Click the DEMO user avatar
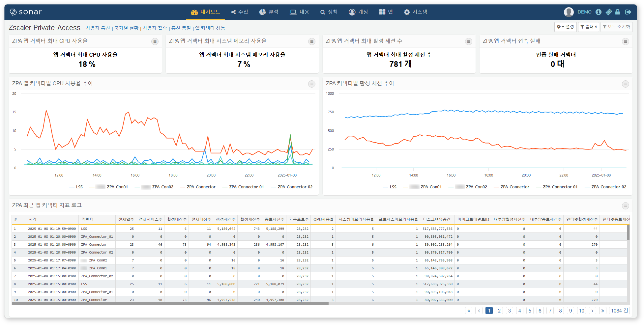The height and width of the screenshot is (325, 644). click(569, 12)
